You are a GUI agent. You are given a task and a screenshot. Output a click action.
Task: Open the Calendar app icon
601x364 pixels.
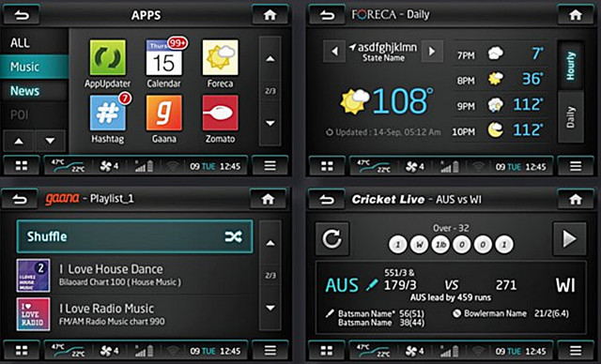tap(164, 57)
